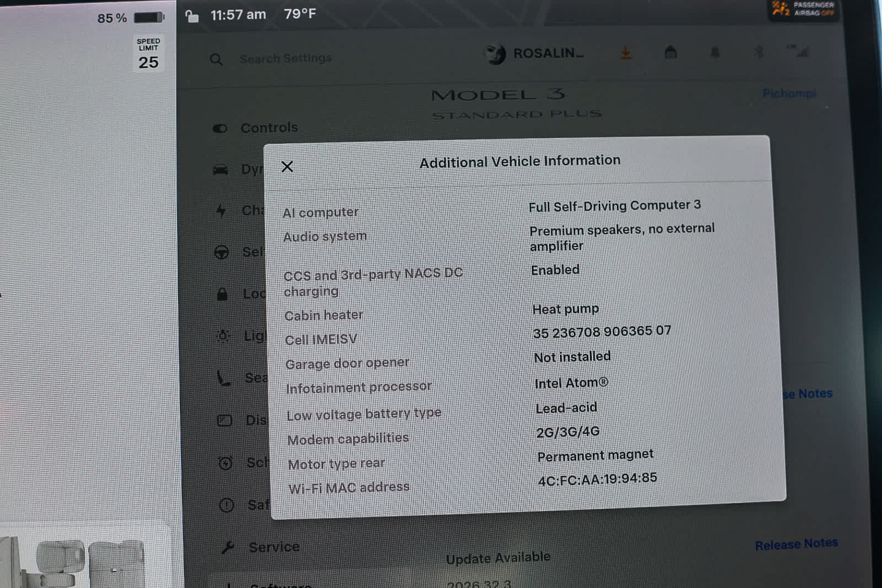Tap the passenger airbag off indicator
Viewport: 882px width, 588px height.
[x=804, y=9]
